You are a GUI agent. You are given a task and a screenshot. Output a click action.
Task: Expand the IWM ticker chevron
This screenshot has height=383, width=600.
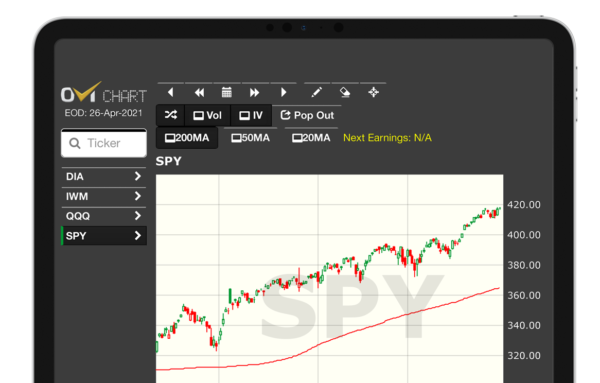[138, 196]
